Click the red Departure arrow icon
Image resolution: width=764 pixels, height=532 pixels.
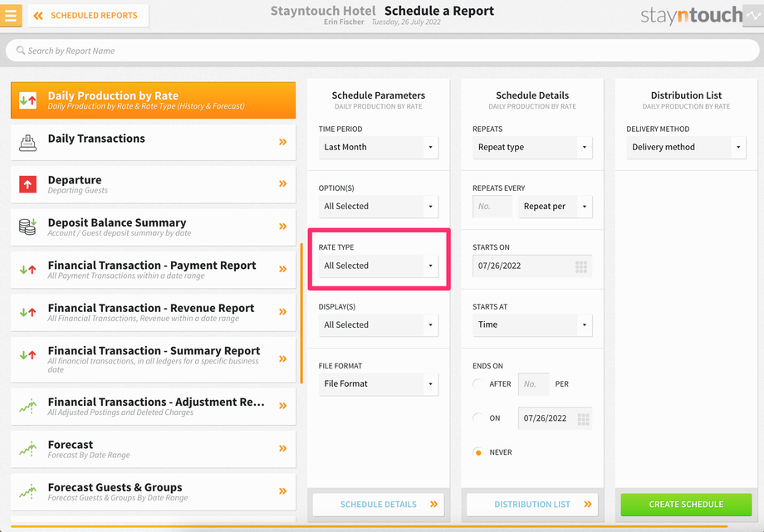[27, 184]
